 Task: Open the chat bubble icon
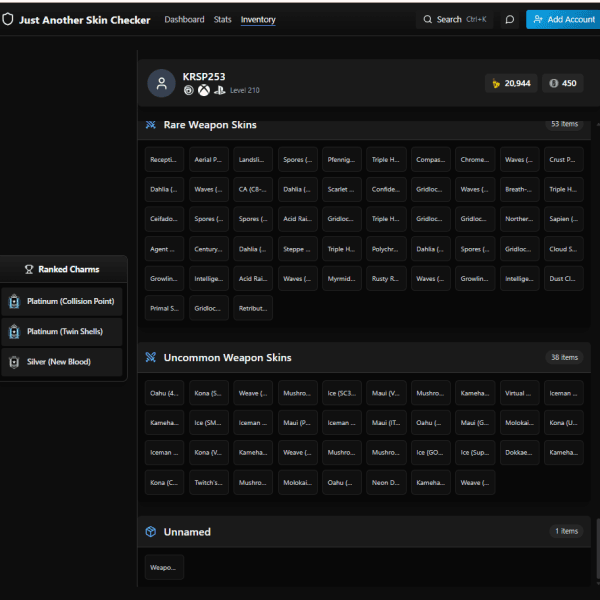(509, 19)
